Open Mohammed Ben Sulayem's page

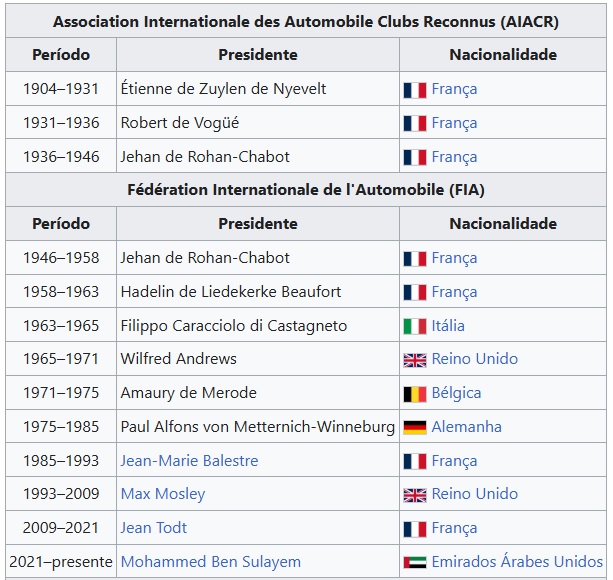point(210,562)
